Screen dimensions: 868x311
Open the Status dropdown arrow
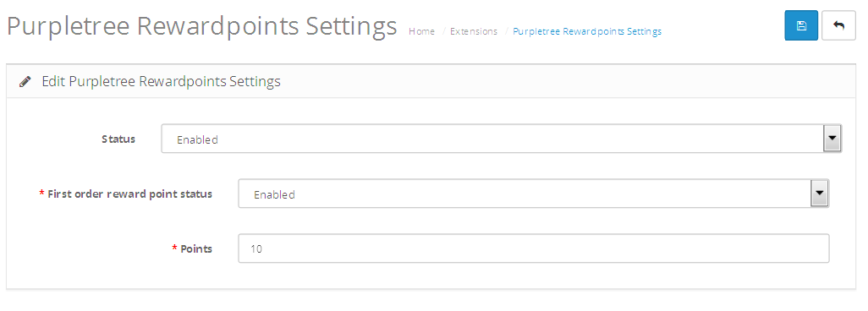(x=832, y=139)
